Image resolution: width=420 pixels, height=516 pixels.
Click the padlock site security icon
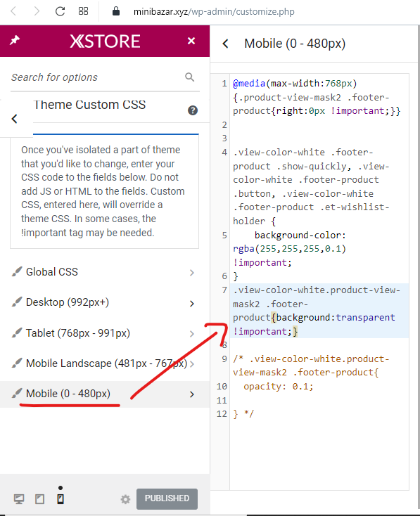[116, 11]
